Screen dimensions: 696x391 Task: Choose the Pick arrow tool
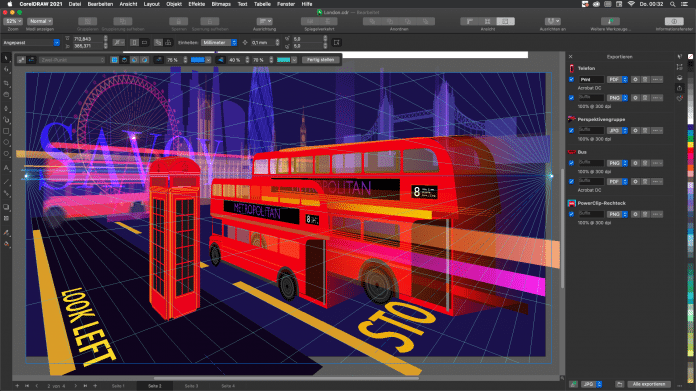click(6, 58)
